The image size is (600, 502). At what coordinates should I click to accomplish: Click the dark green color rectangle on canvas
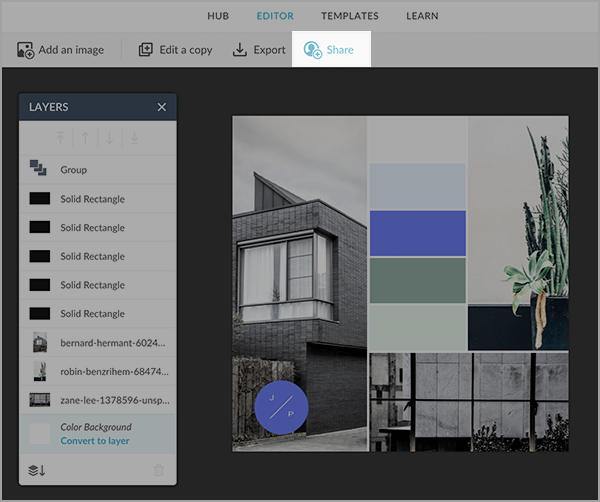pyautogui.click(x=417, y=280)
